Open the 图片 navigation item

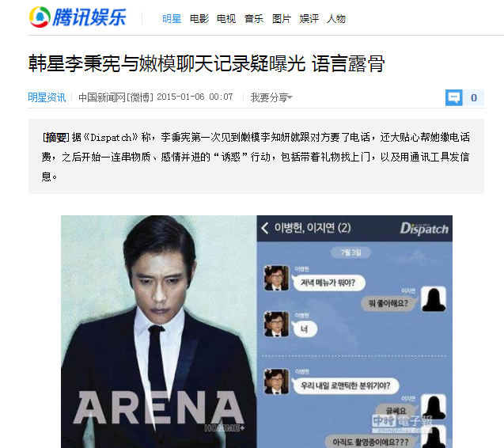click(282, 19)
